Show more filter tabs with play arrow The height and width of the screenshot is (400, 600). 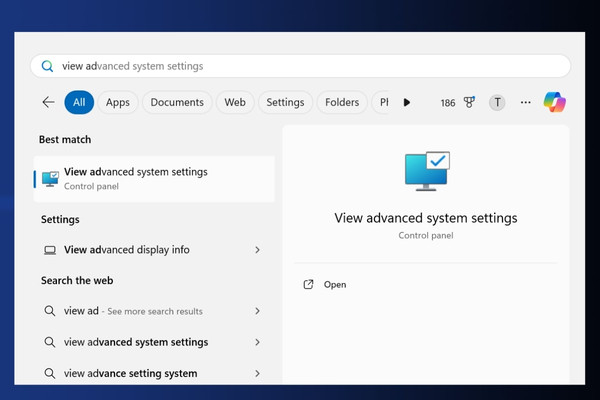[407, 102]
